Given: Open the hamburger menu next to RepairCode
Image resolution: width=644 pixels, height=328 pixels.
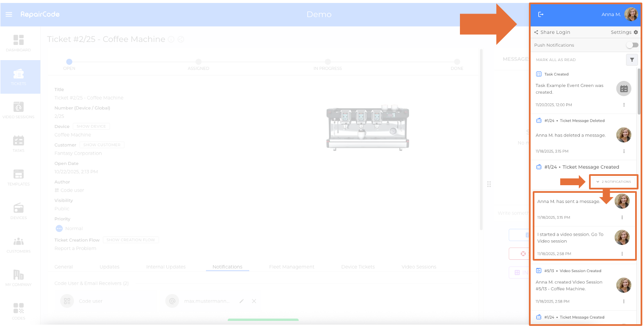Looking at the screenshot, I should tap(9, 14).
